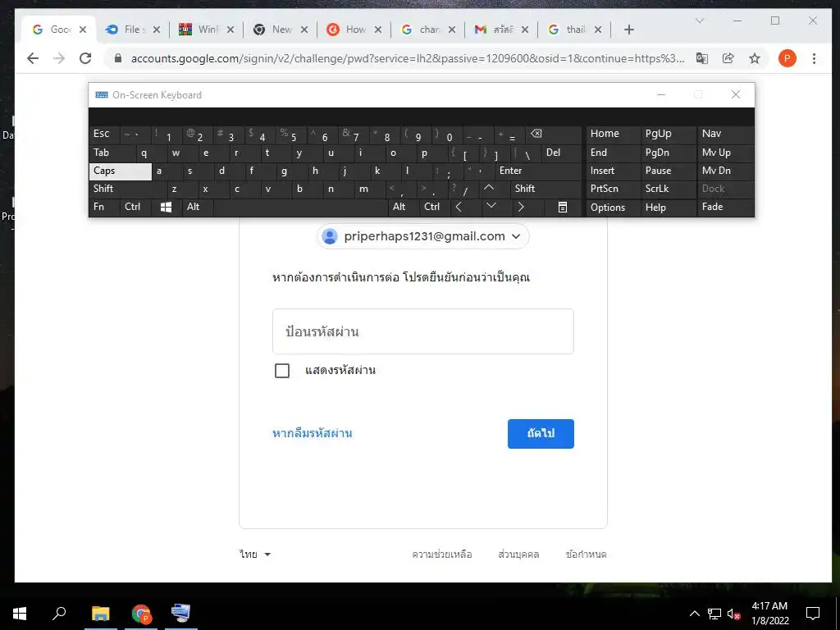Click the Fade key
Screen dimensions: 840x630
(x=725, y=207)
